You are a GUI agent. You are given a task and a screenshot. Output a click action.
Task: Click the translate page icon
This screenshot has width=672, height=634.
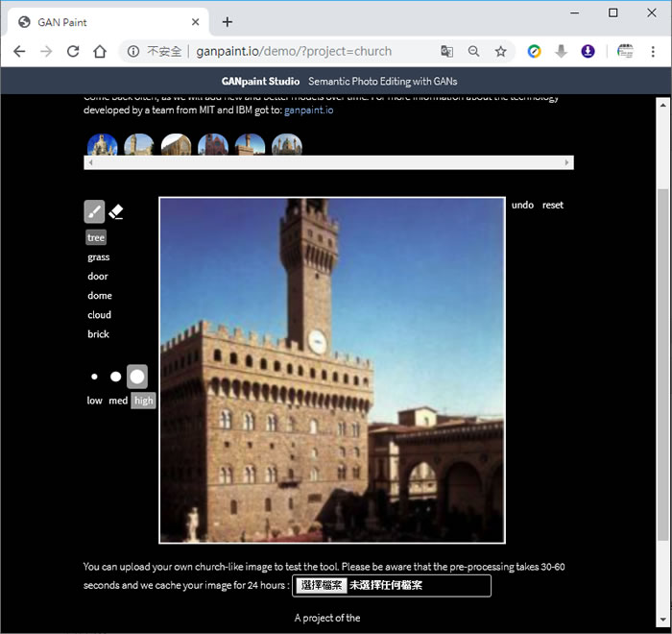pos(446,52)
